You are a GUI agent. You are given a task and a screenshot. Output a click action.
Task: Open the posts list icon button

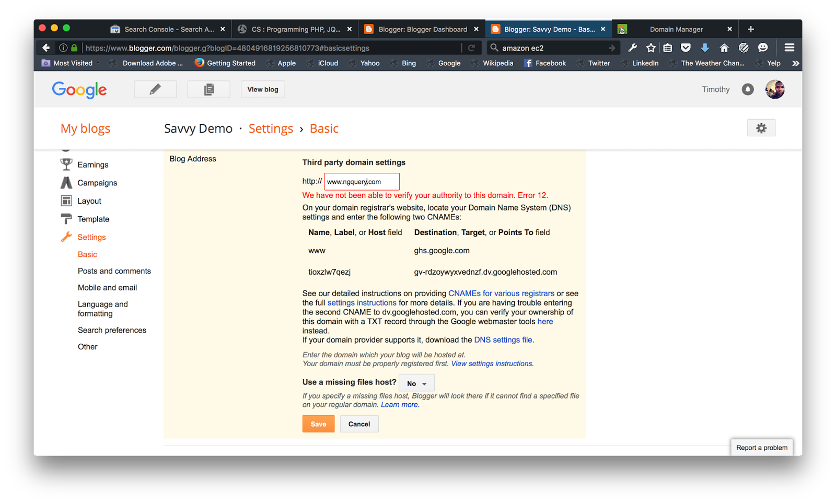click(209, 89)
